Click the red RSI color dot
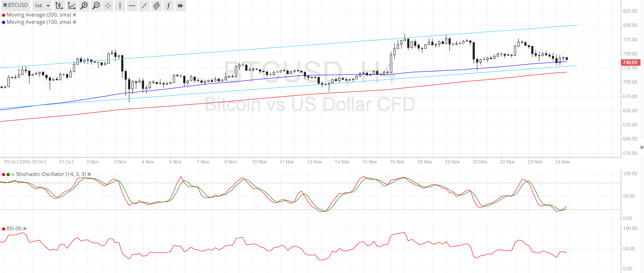The image size is (644, 273). pos(3,229)
